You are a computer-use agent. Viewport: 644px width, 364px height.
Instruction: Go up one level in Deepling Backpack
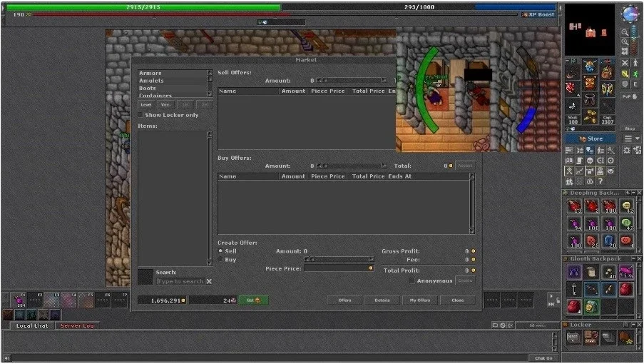pyautogui.click(x=628, y=193)
